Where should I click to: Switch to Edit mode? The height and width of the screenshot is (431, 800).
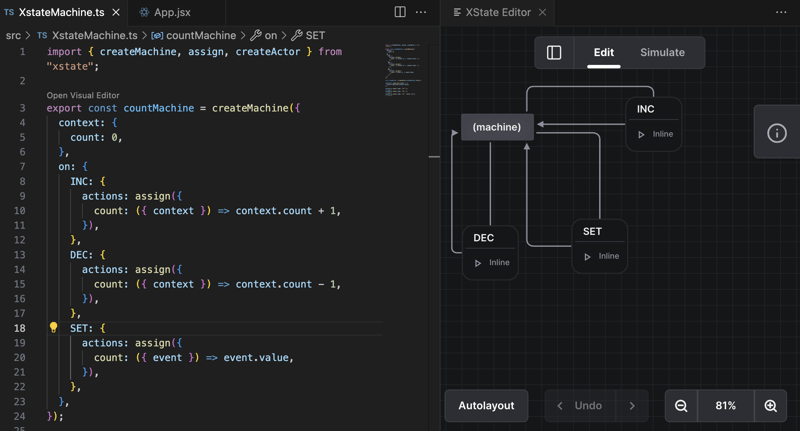[x=604, y=53]
